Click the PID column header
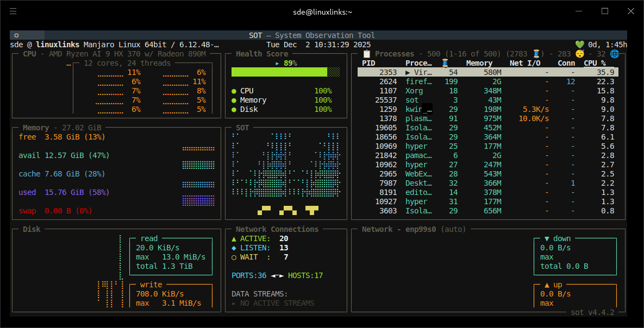Image resolution: width=644 pixels, height=328 pixels. [x=368, y=63]
